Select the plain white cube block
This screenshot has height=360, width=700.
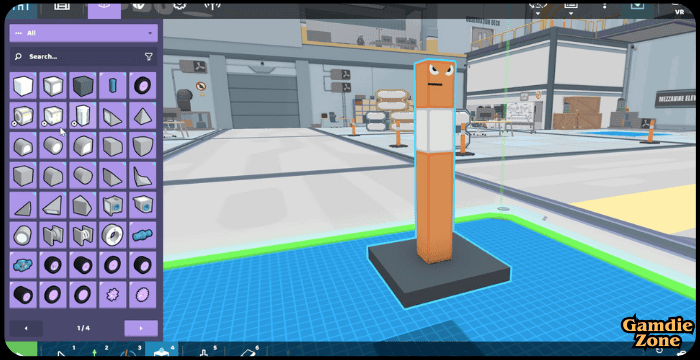tap(23, 85)
